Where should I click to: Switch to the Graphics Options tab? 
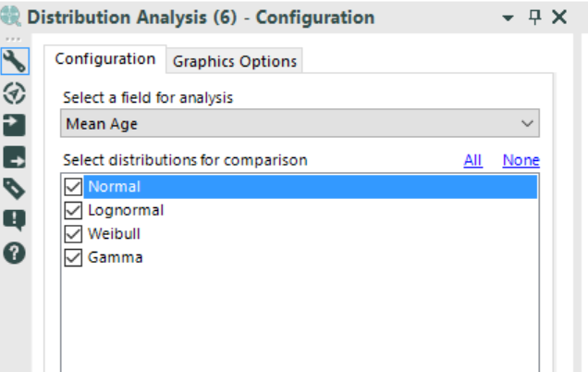coord(235,61)
